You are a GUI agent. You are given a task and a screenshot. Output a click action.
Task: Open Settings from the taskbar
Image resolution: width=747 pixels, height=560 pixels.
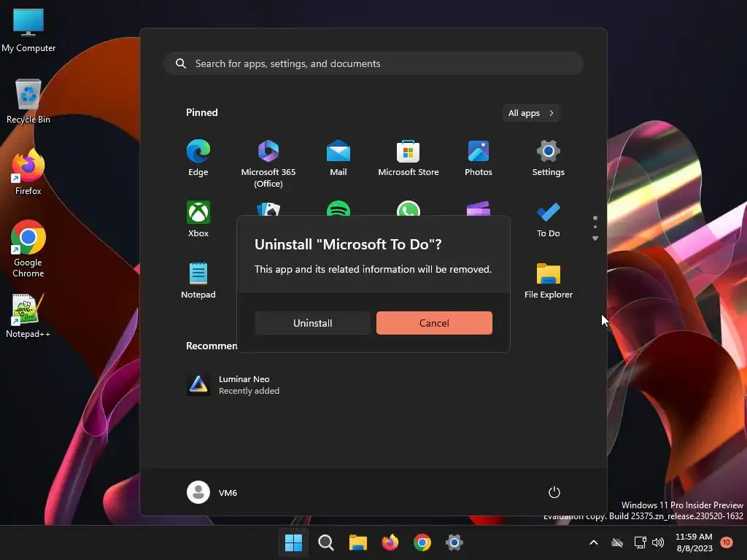click(454, 542)
